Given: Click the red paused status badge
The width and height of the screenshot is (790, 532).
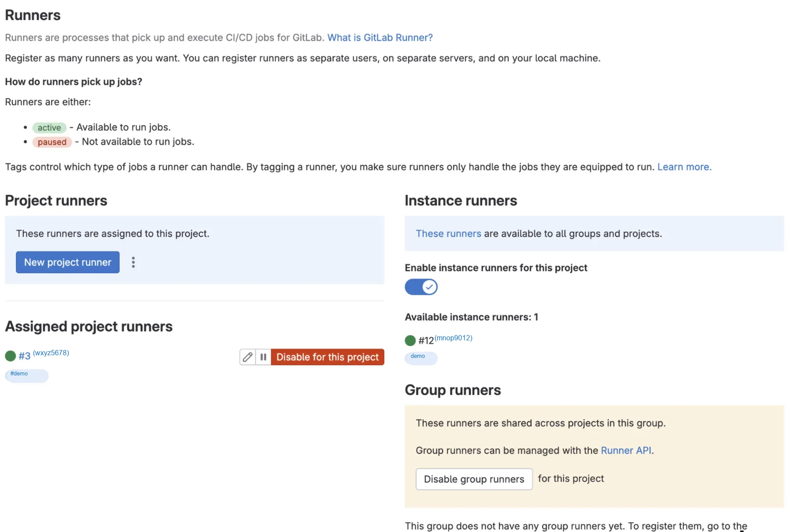Looking at the screenshot, I should click(x=52, y=142).
